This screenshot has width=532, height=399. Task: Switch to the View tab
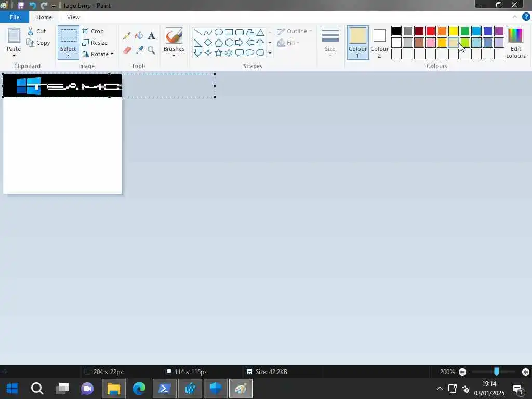point(73,17)
